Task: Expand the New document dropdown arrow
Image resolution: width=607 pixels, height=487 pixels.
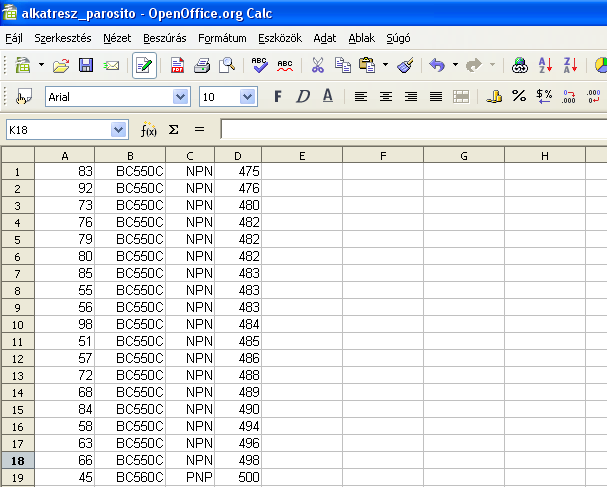Action: click(41, 65)
